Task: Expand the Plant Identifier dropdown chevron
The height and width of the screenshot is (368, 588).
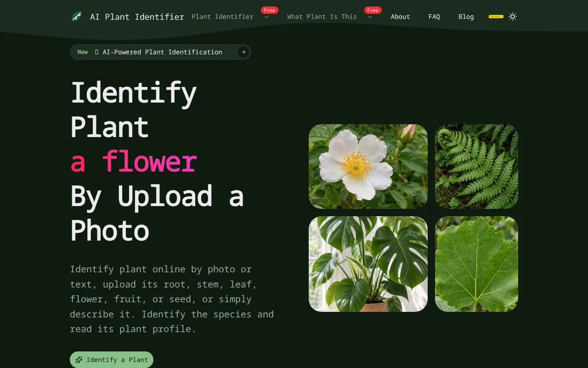Action: (266, 17)
